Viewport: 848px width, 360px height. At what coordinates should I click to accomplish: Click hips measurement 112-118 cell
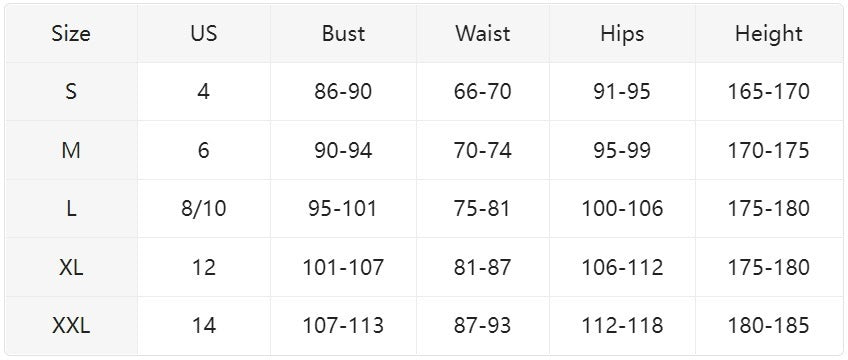coord(622,325)
